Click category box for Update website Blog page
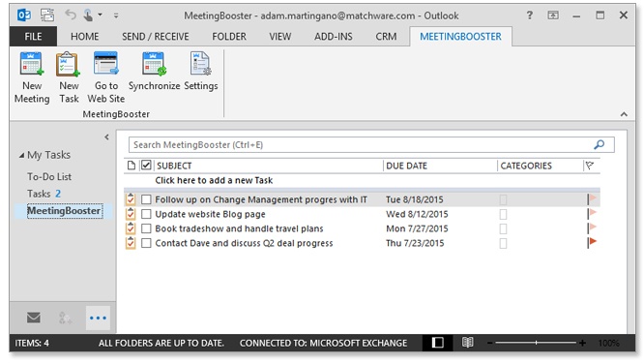644x364 pixels. (503, 214)
